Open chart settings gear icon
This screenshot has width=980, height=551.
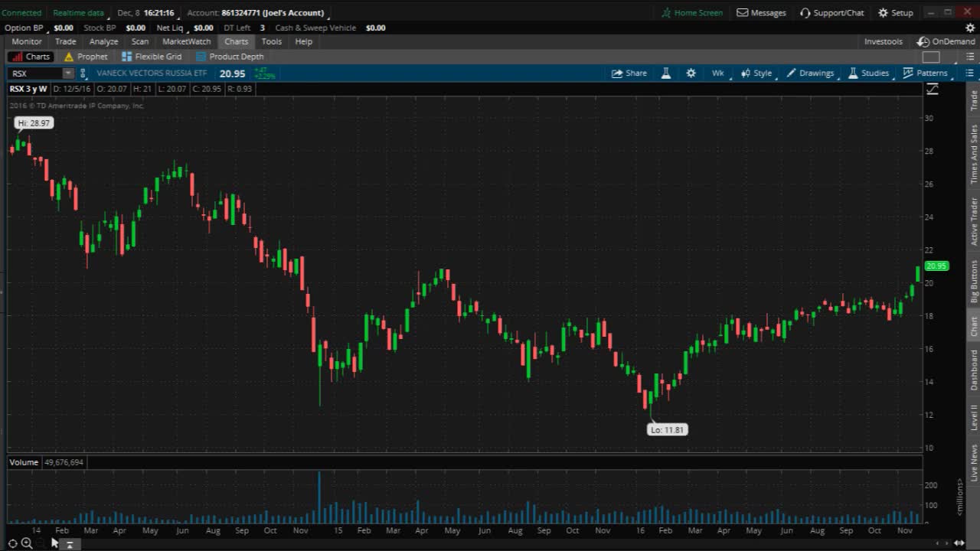click(691, 73)
